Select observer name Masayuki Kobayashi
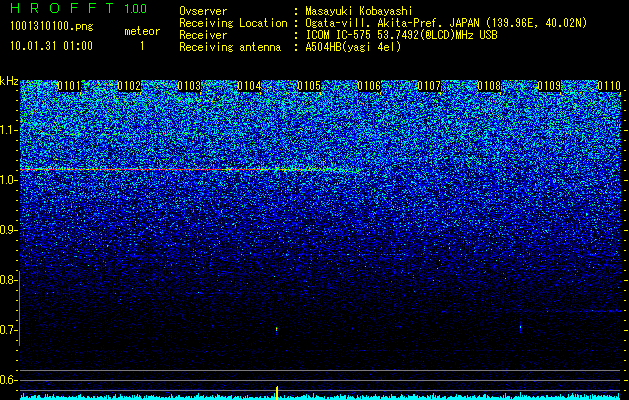Screen dimensions: 629x400 click(359, 11)
